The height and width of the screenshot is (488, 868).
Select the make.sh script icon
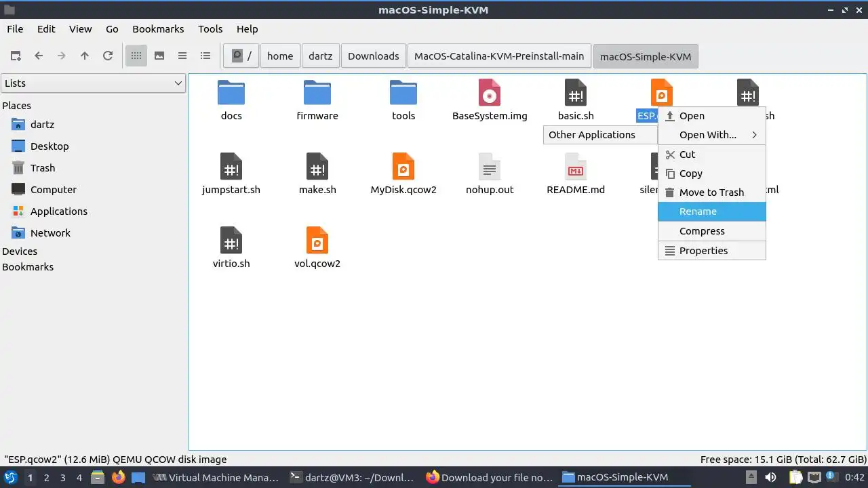coord(317,167)
